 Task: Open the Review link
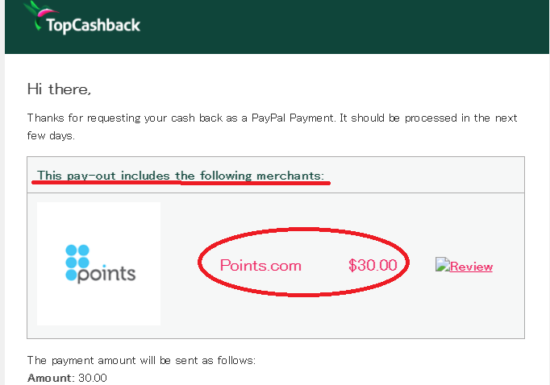tap(471, 267)
